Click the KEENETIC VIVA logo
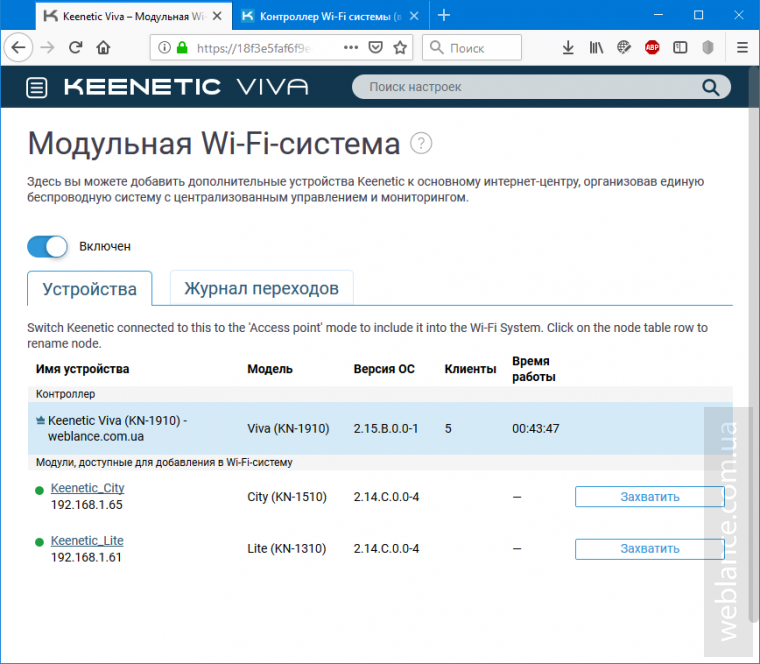 (186, 87)
